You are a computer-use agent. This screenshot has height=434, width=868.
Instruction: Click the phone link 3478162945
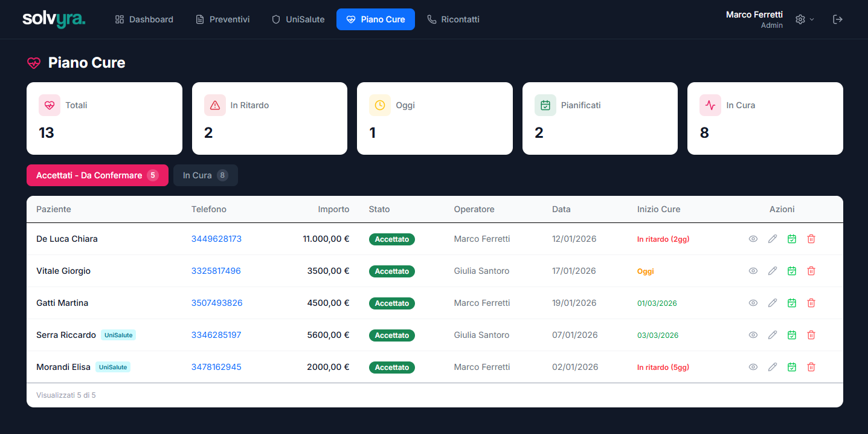pos(216,367)
